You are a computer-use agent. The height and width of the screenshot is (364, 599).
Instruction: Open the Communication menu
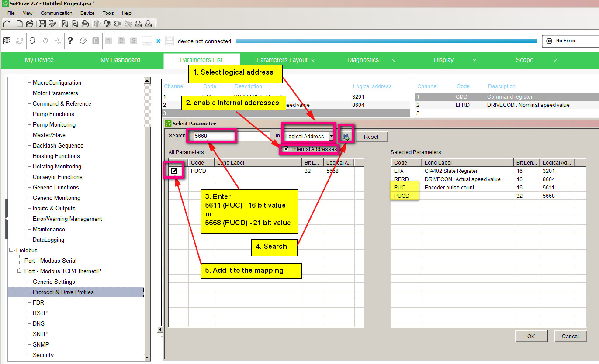pos(56,13)
